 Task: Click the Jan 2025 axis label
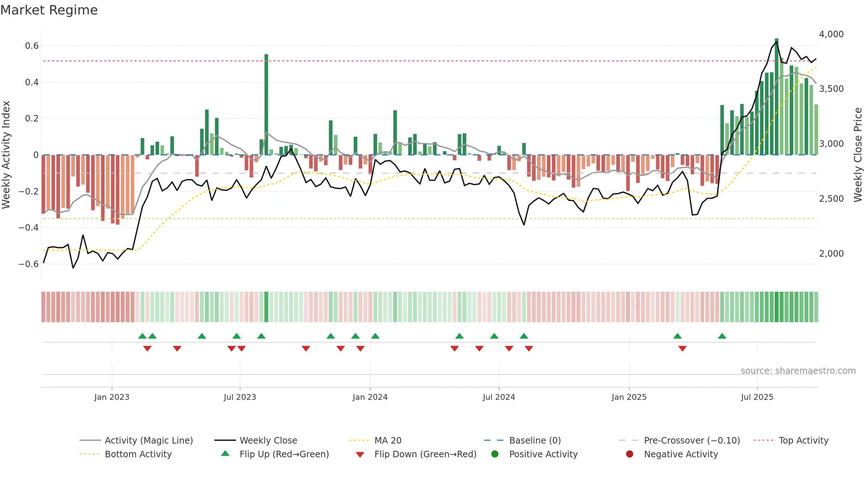click(629, 397)
